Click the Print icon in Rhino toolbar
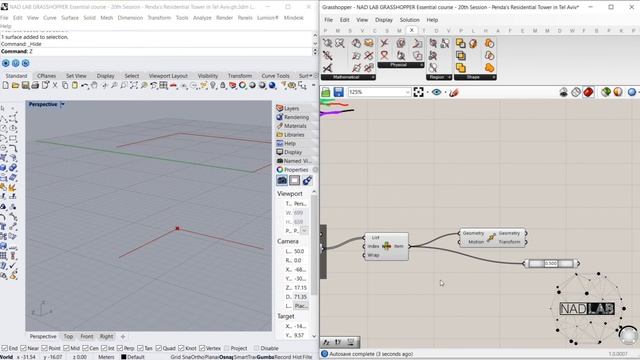This screenshot has height=360, width=640. point(35,85)
